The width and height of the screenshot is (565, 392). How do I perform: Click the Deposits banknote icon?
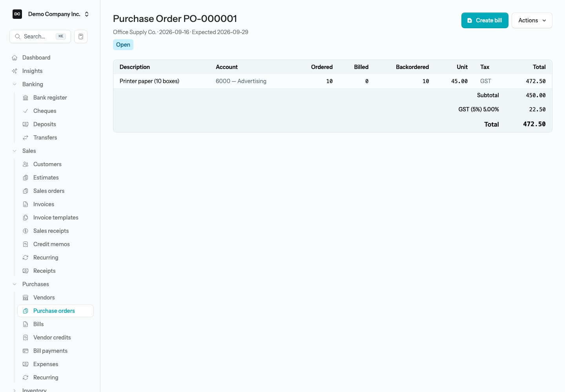26,124
